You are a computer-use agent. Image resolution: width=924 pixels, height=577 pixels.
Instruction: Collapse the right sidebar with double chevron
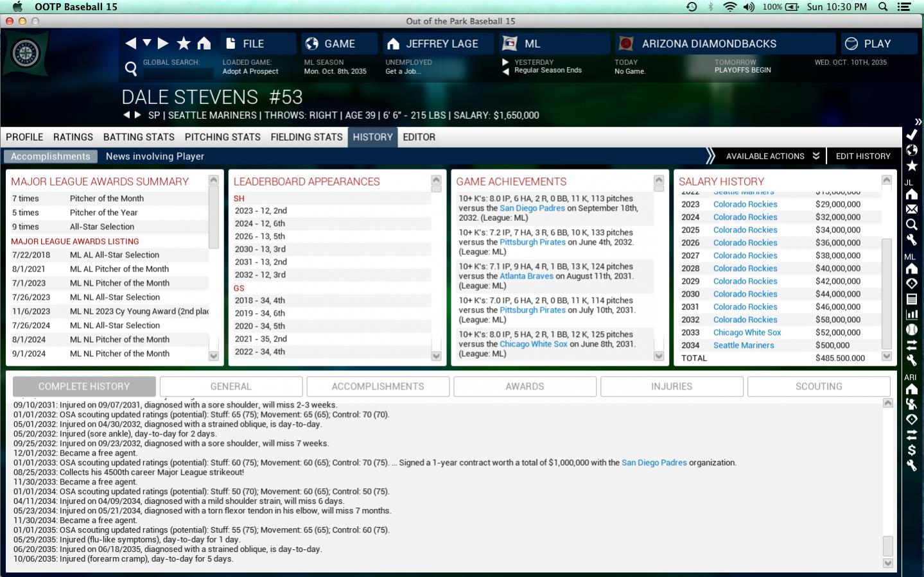tap(918, 121)
